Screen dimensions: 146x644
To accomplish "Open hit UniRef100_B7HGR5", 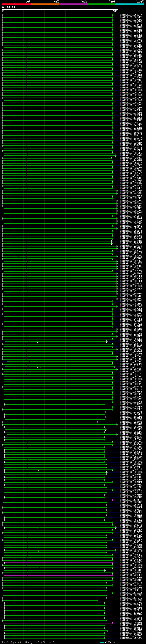I will [131, 32].
